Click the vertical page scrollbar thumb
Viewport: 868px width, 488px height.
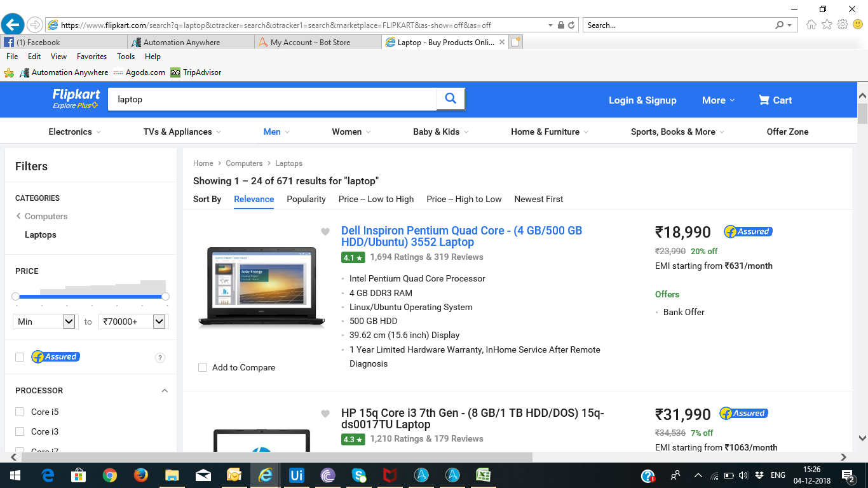pyautogui.click(x=862, y=113)
